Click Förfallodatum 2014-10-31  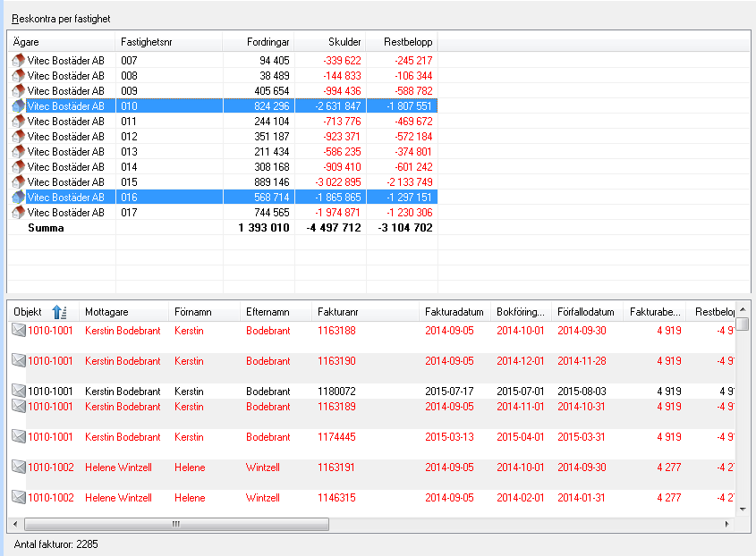click(x=582, y=406)
